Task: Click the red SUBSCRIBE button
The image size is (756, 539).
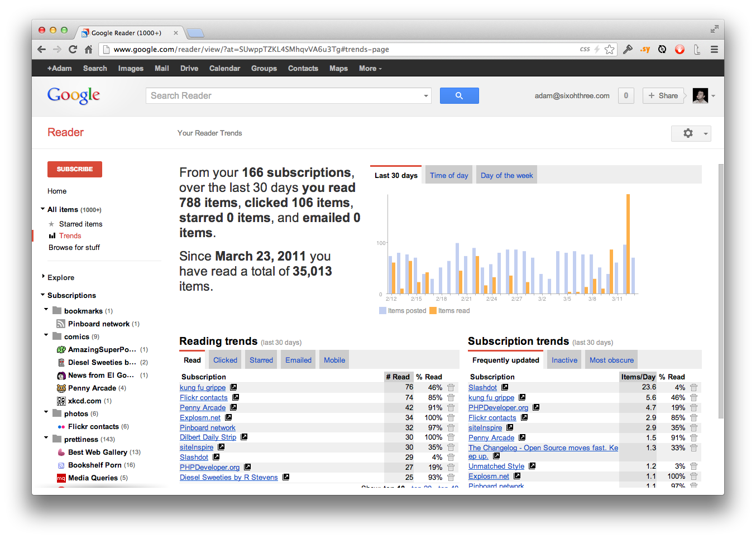Action: (75, 169)
